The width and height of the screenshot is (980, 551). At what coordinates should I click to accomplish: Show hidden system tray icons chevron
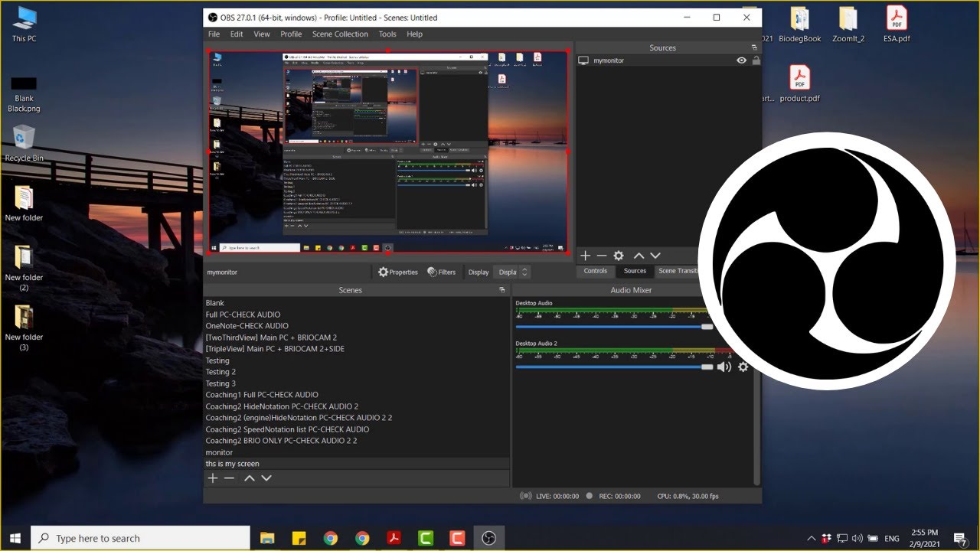[x=812, y=538]
